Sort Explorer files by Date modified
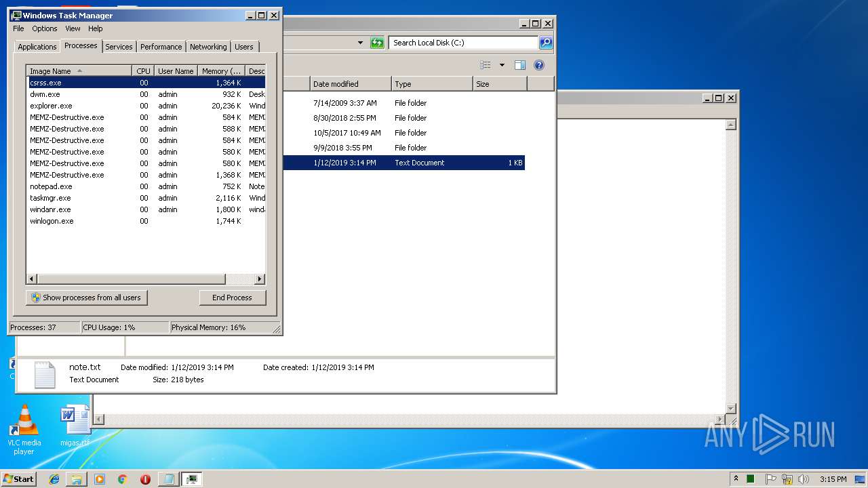868x488 pixels. pos(351,84)
